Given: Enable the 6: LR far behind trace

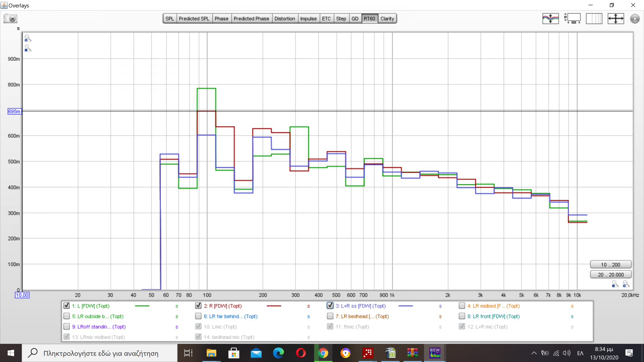Looking at the screenshot, I should coord(198,316).
